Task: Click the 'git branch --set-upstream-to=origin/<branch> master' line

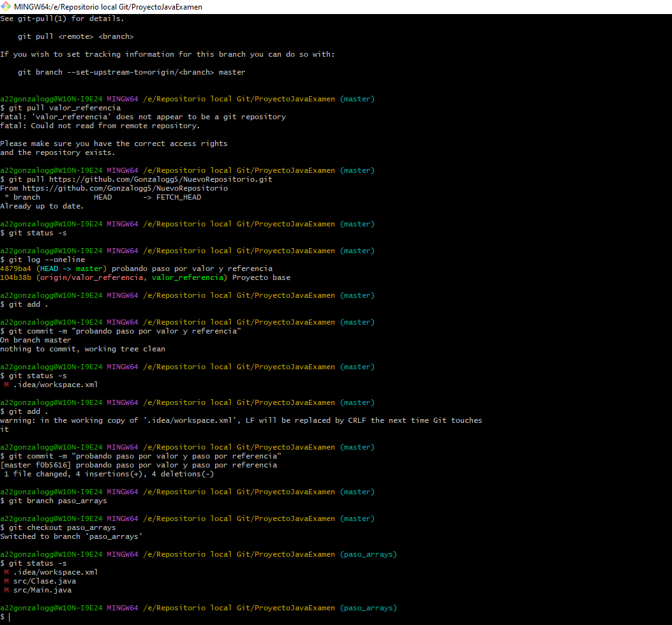Action: [131, 73]
